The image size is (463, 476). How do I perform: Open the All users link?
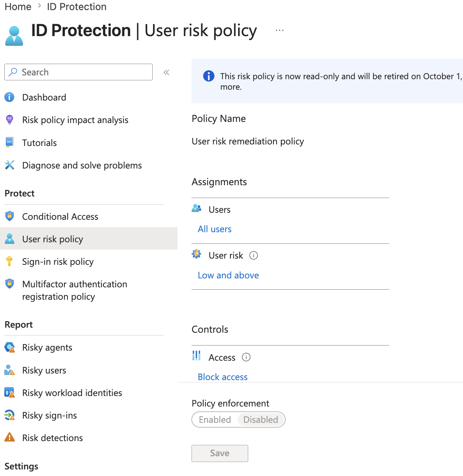(x=215, y=229)
